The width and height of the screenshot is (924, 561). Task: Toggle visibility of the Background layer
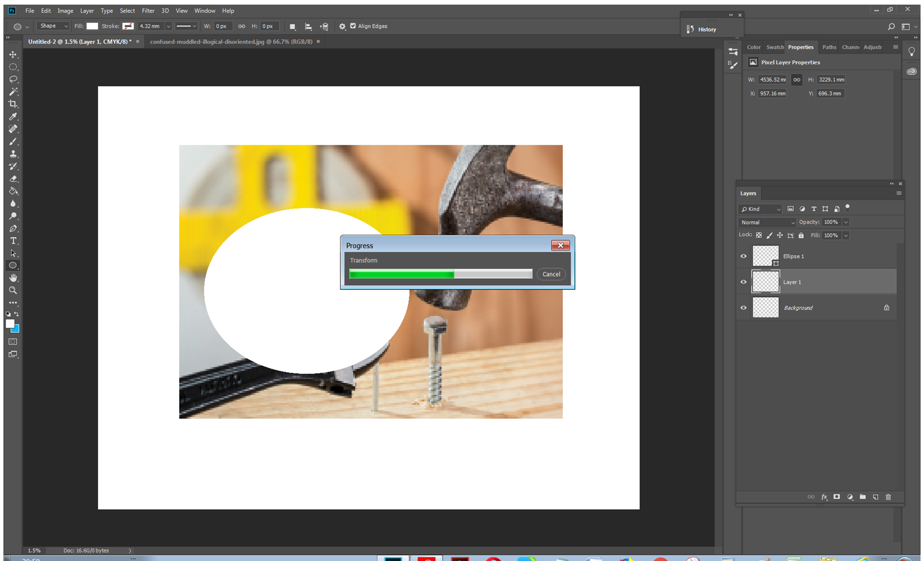[x=743, y=308]
